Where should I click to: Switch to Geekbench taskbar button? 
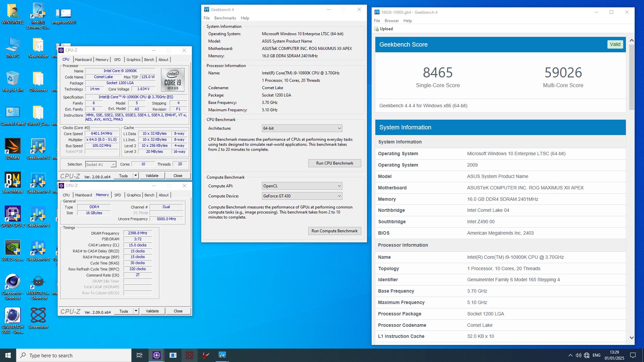tap(222, 355)
